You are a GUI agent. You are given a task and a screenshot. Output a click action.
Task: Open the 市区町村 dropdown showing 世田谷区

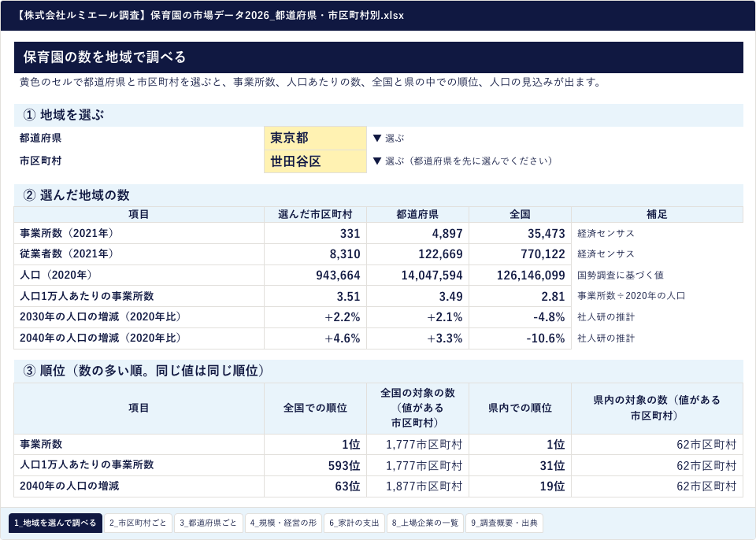pyautogui.click(x=315, y=161)
